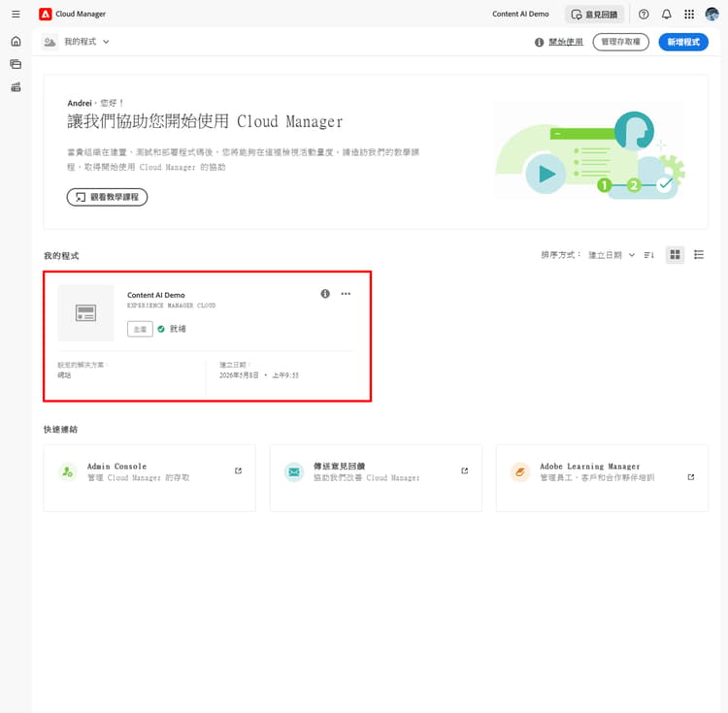Screen dimensions: 728x713
Task: Click the info icon beside 開始使用
Action: point(539,43)
